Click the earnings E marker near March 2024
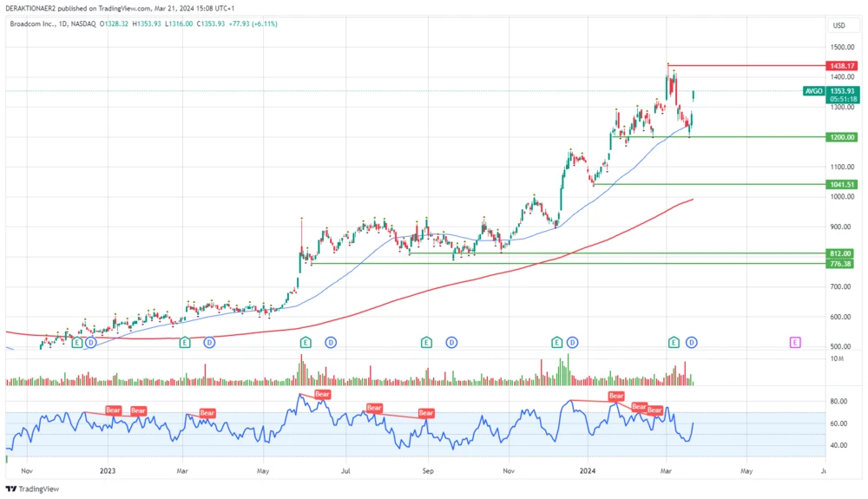Screen dimensions: 868x499 (x=674, y=343)
